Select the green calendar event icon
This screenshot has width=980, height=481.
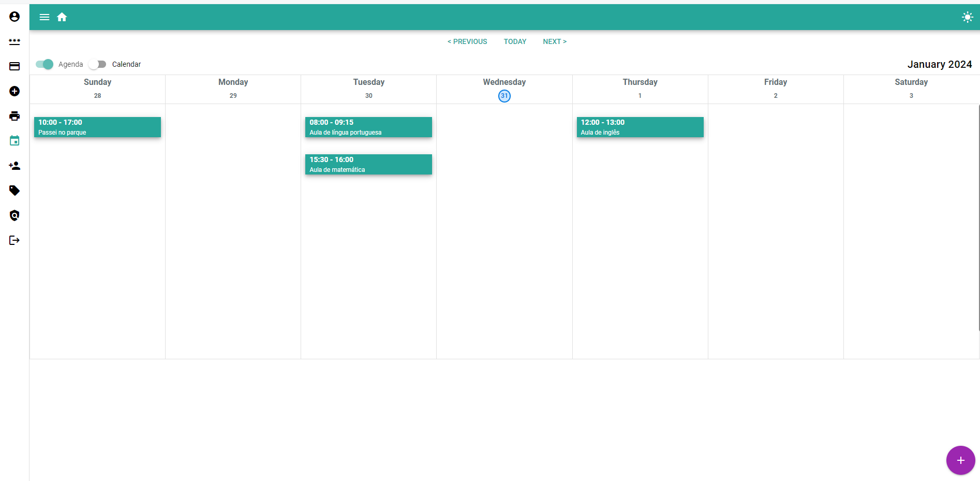[x=14, y=141]
